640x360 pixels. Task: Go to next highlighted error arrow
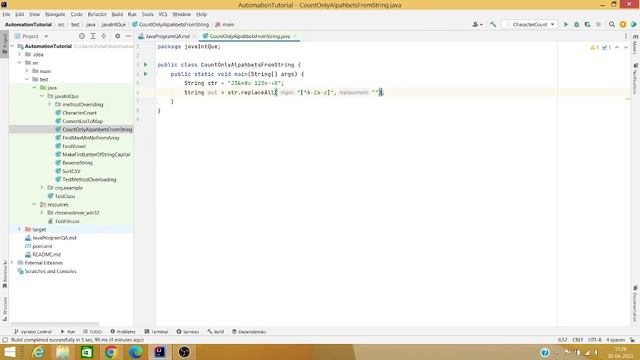pyautogui.click(x=626, y=48)
